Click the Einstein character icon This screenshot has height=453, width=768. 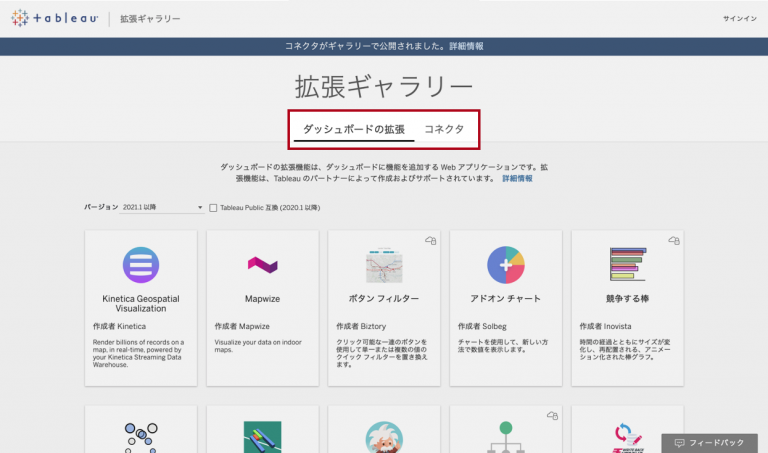pyautogui.click(x=384, y=437)
